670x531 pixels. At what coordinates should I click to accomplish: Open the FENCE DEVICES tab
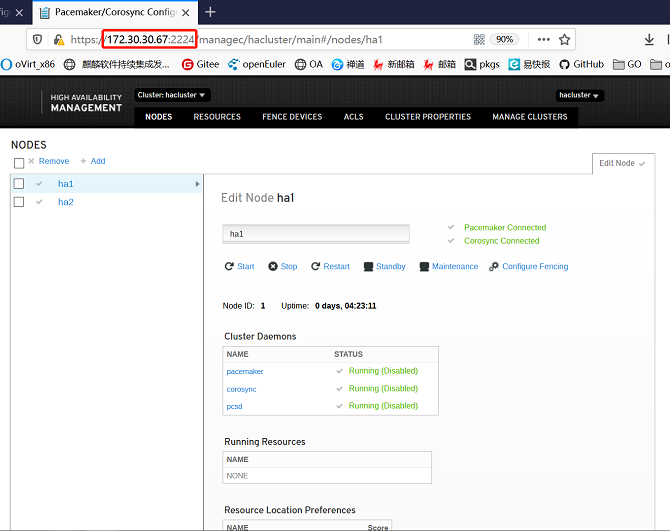pos(292,117)
